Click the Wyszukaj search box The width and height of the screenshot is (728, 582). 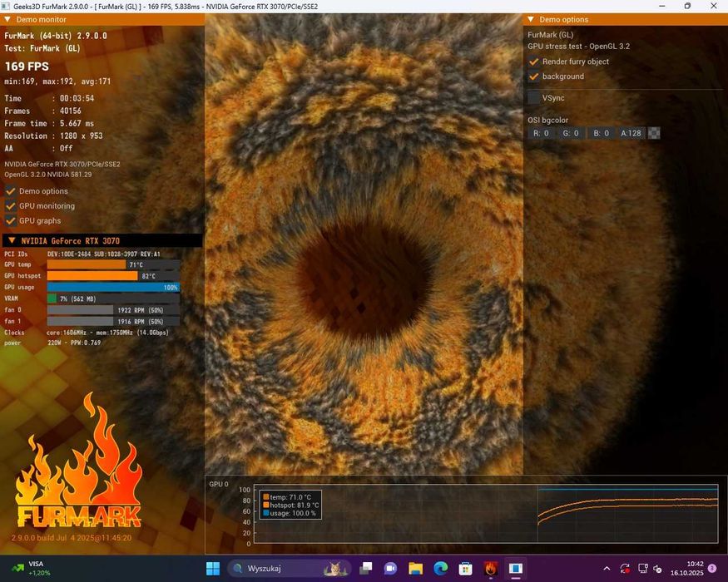(x=290, y=568)
